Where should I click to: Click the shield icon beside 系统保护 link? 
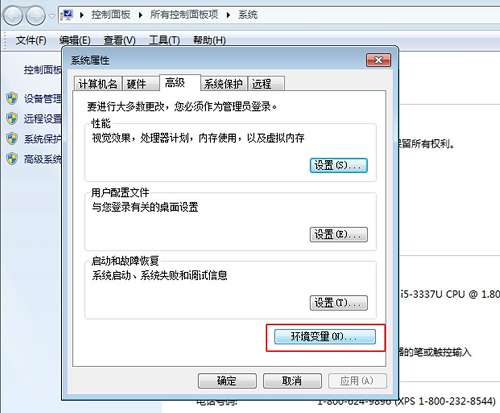pos(12,139)
